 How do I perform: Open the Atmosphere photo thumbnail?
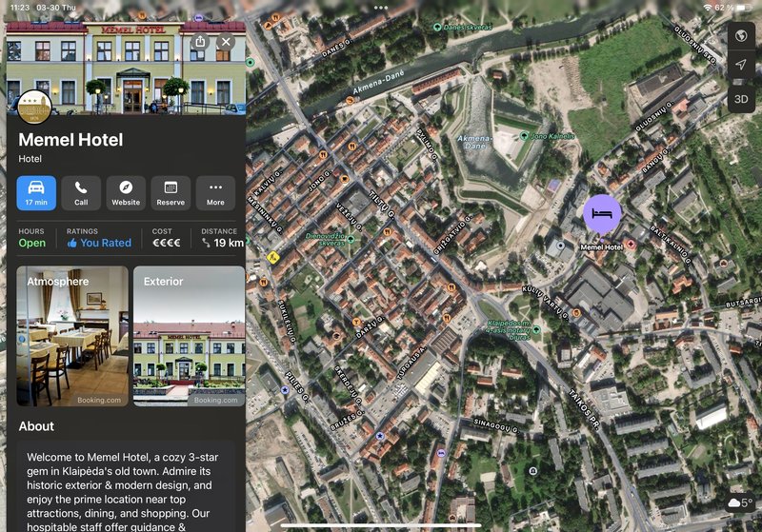click(x=72, y=336)
